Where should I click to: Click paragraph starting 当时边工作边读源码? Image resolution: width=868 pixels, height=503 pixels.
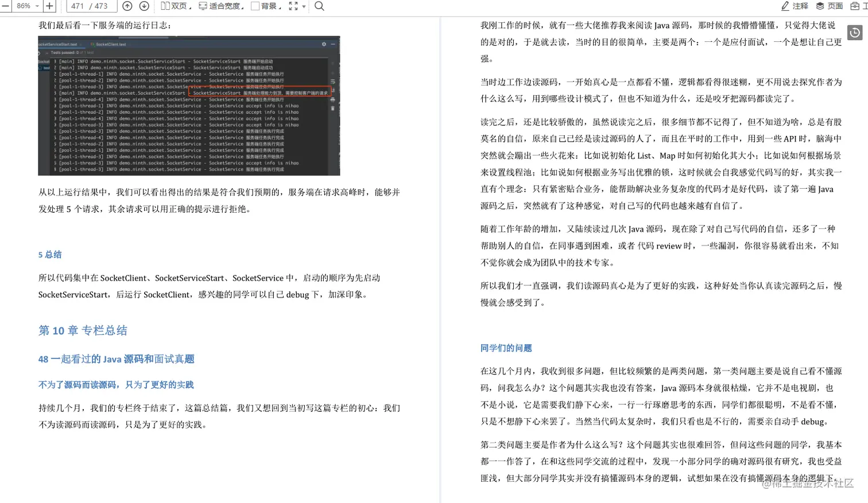pos(661,90)
